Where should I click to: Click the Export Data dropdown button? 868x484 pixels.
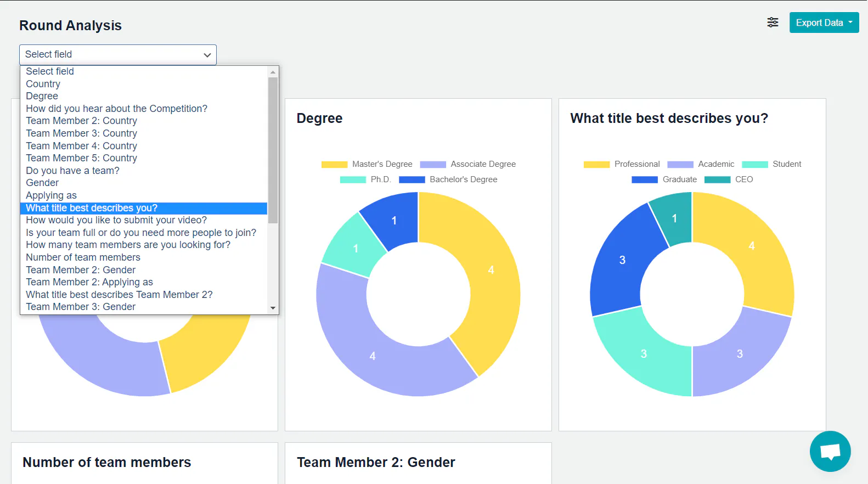tap(824, 22)
